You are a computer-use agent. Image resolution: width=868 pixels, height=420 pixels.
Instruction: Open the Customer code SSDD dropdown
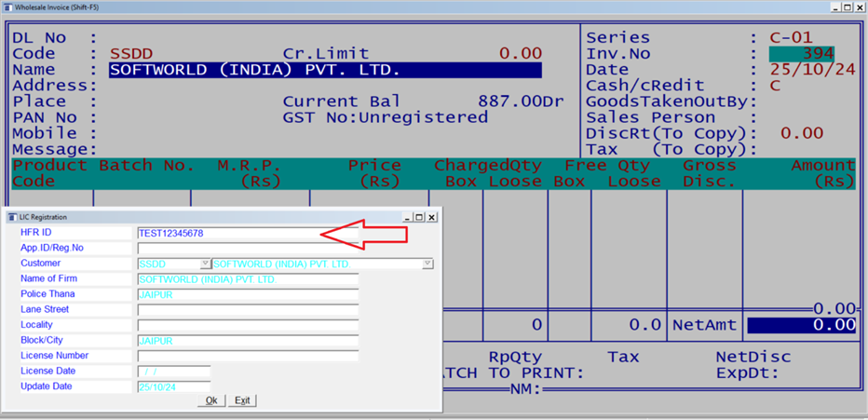point(206,264)
